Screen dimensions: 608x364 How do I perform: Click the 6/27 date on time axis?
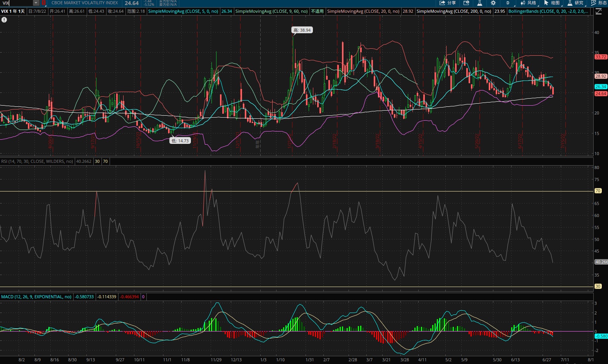pos(547,360)
